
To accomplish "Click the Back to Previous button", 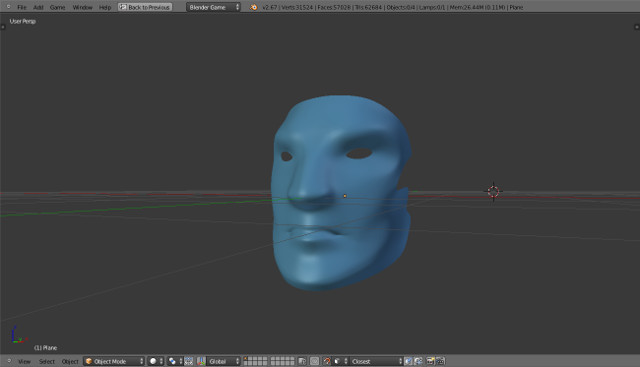I will (145, 7).
